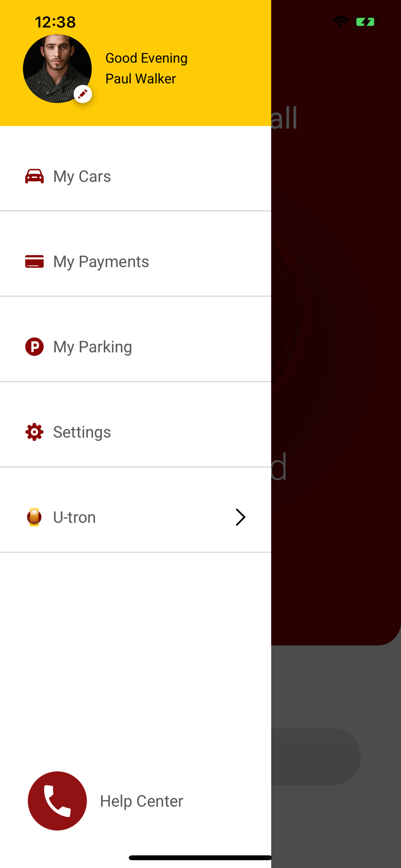Tap the Wi-Fi status icon
Viewport: 401px width, 868px height.
click(341, 22)
